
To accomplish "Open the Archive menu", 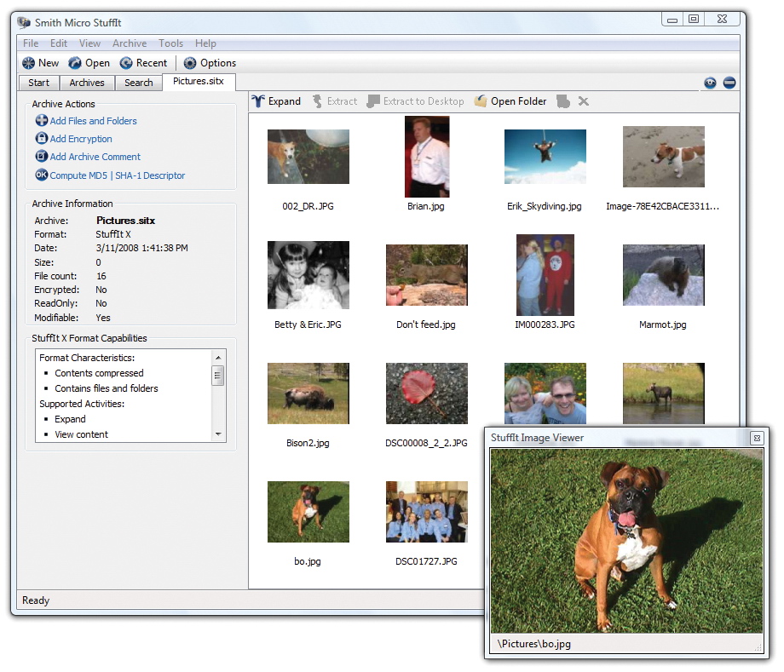I will click(130, 43).
